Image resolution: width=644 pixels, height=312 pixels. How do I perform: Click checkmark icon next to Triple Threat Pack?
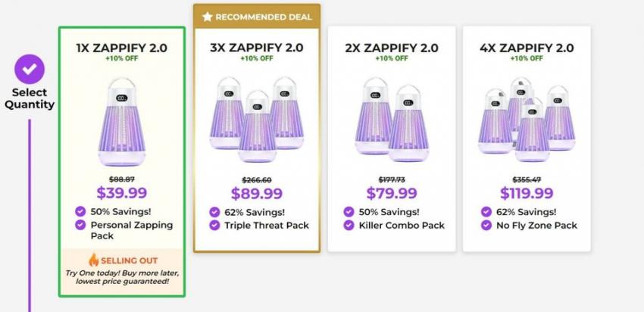[215, 225]
